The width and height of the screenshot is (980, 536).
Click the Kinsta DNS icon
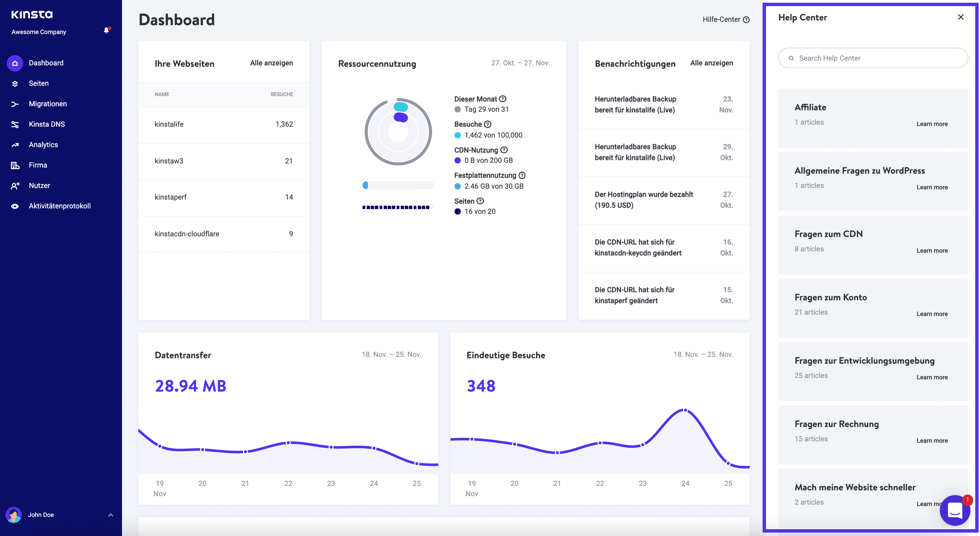pos(15,124)
